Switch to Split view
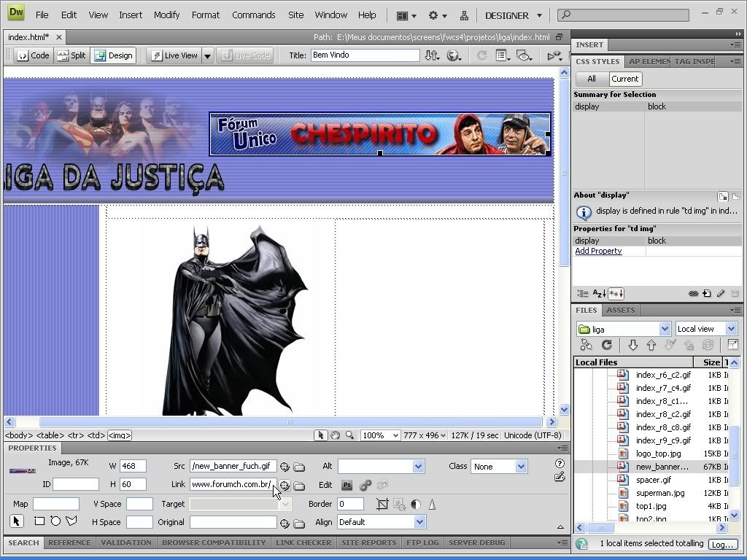Image resolution: width=747 pixels, height=560 pixels. point(71,55)
